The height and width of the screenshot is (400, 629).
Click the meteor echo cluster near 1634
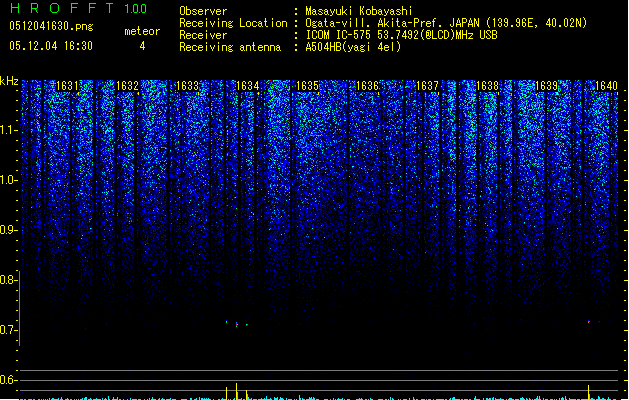pyautogui.click(x=237, y=323)
